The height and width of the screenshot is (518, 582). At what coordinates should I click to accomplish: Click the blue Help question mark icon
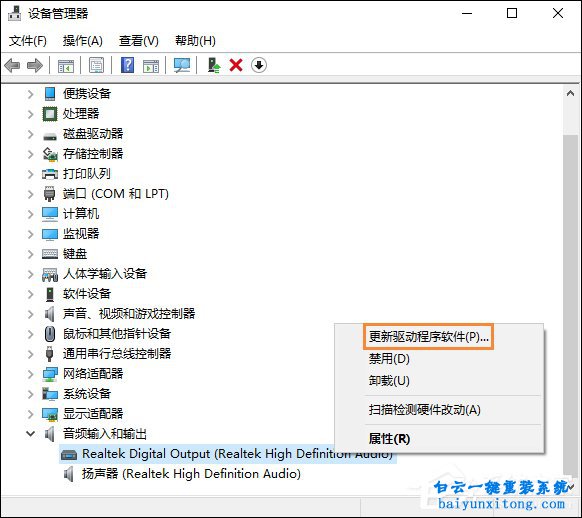127,65
